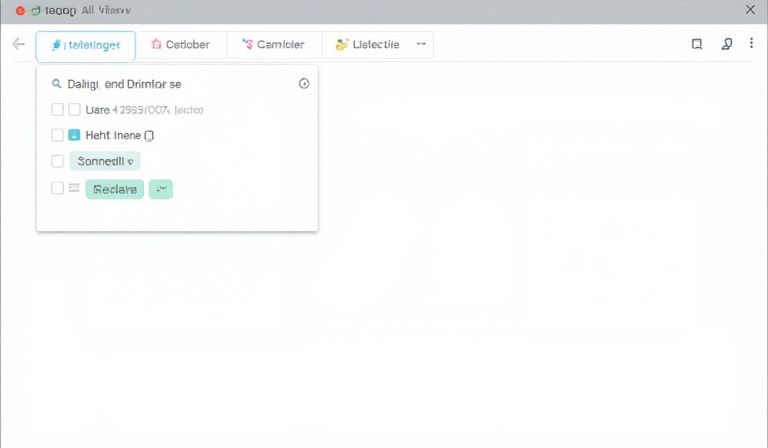Open the tab overflow ellipsis menu
The width and height of the screenshot is (768, 448).
421,44
